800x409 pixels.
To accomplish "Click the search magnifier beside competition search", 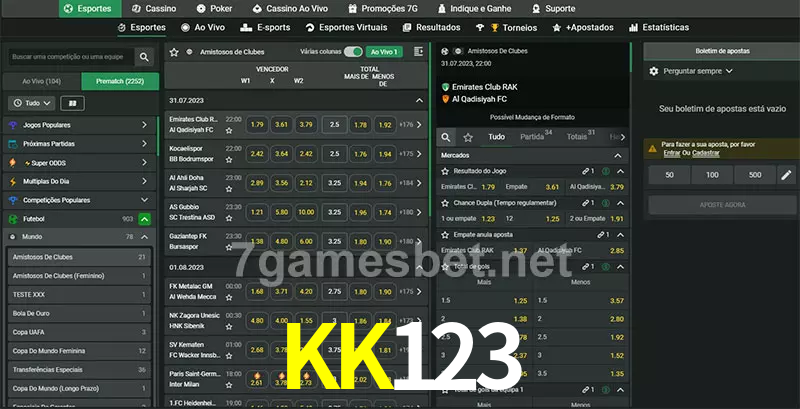I will point(144,57).
